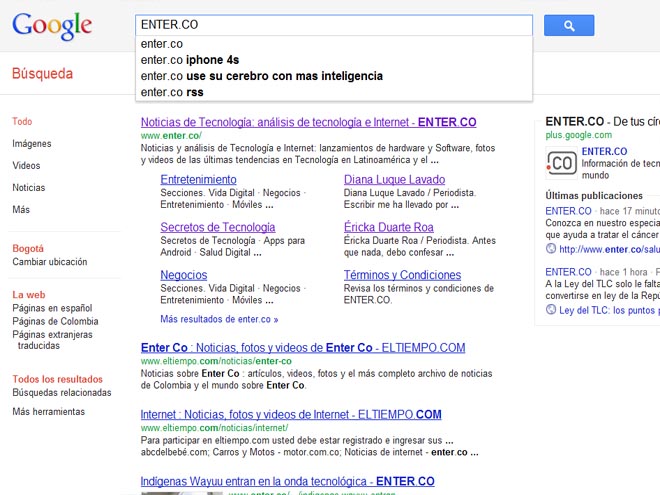The width and height of the screenshot is (660, 495).
Task: Select the 'enter.co iphone 4s' suggestion
Action: coord(190,60)
